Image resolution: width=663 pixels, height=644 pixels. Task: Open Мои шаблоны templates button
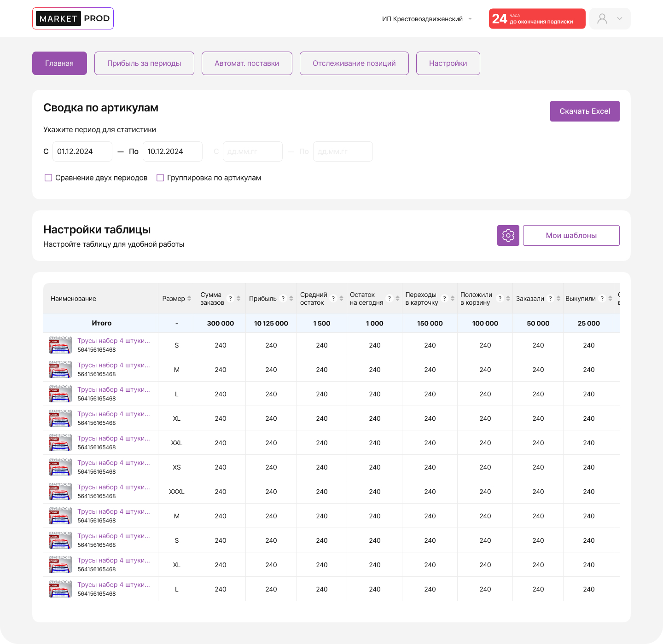tap(571, 235)
